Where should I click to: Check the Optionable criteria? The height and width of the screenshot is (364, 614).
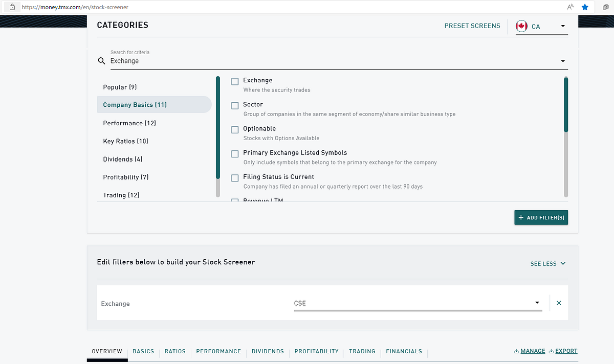pos(234,129)
